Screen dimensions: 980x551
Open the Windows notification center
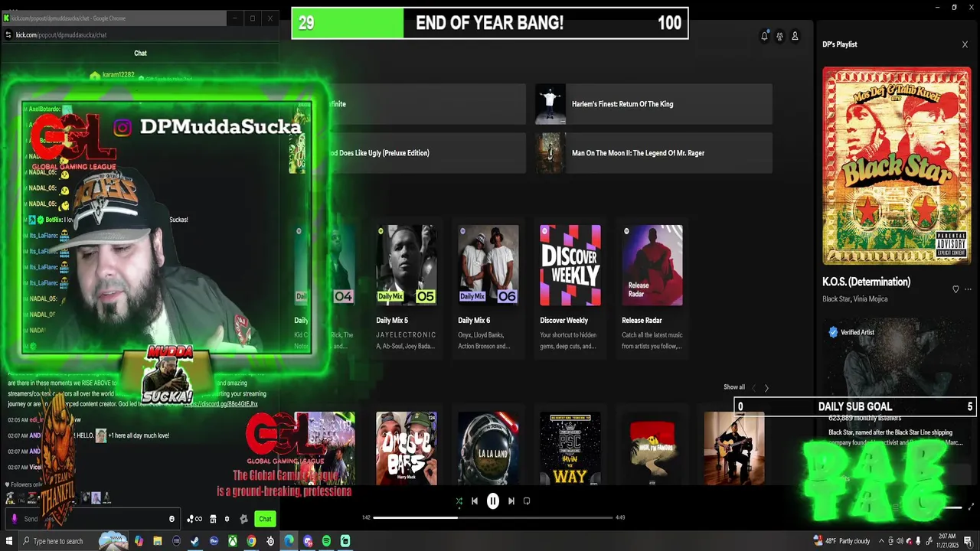coord(968,541)
